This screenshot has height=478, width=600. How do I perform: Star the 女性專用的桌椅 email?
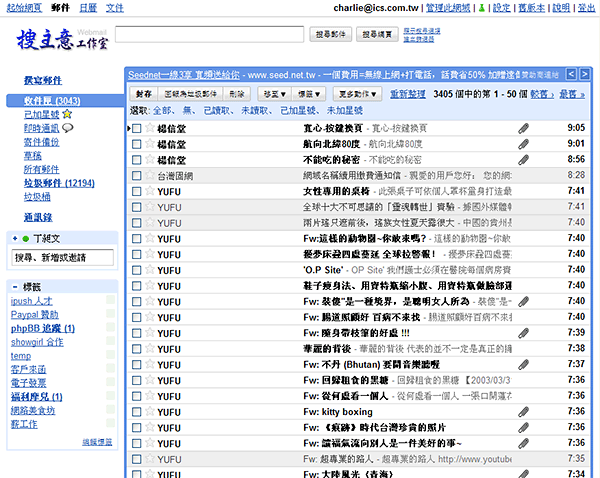[150, 191]
